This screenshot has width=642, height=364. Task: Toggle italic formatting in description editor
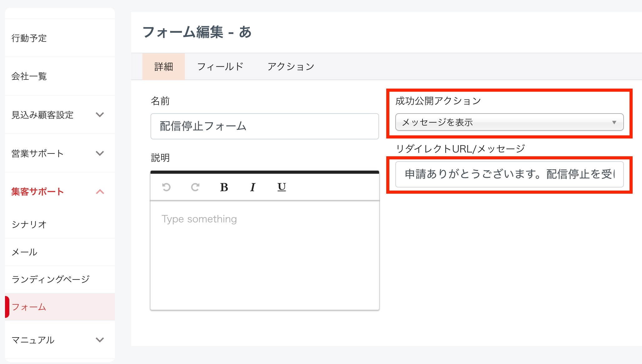[x=253, y=187]
